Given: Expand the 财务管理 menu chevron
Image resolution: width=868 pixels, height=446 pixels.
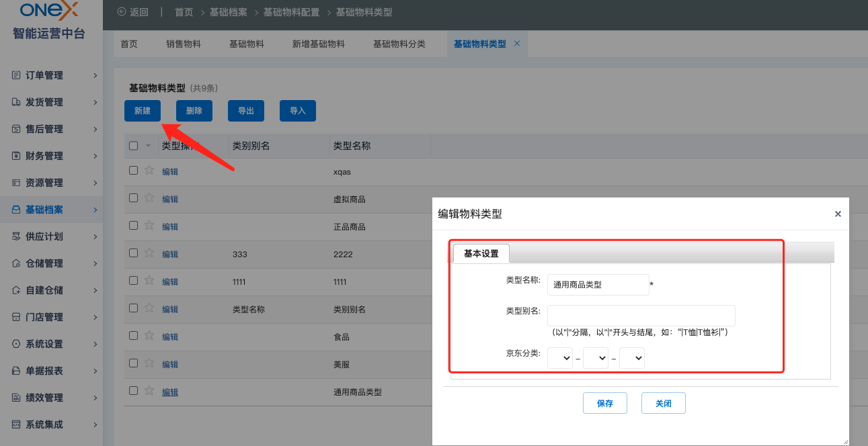Looking at the screenshot, I should tap(95, 156).
